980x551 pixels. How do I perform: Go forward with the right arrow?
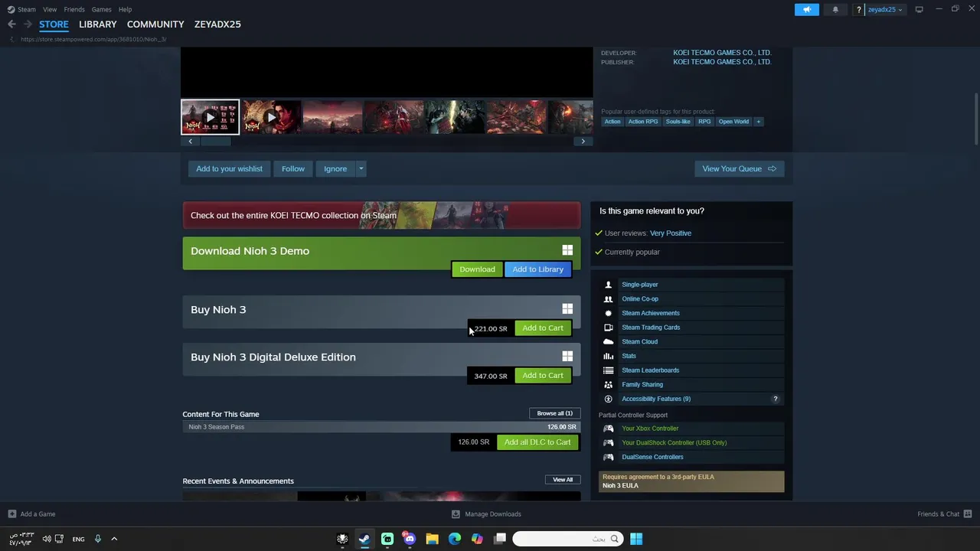tap(28, 24)
